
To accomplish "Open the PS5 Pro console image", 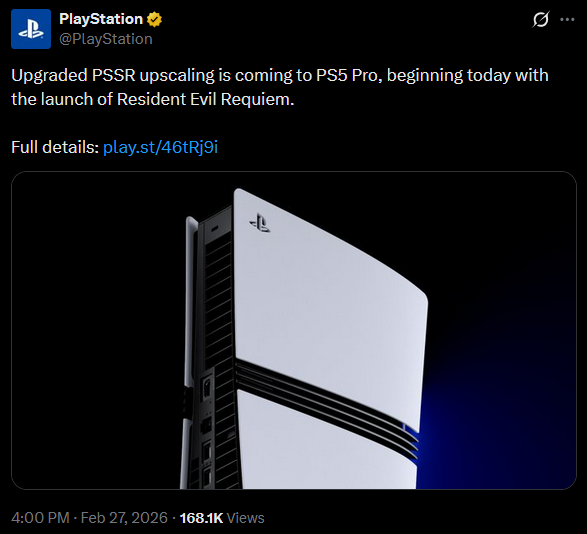I will 294,330.
